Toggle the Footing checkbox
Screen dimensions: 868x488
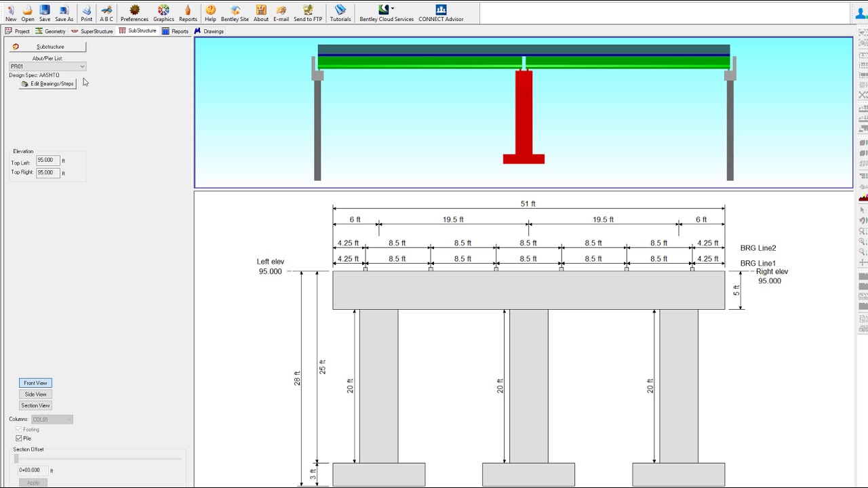18,430
